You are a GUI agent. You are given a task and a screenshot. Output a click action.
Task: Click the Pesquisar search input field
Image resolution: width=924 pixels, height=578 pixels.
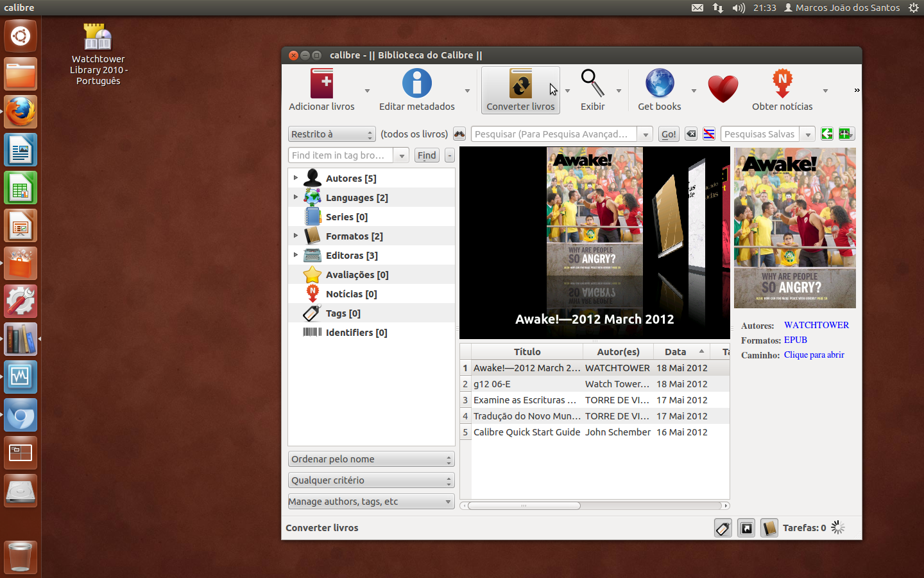(554, 134)
